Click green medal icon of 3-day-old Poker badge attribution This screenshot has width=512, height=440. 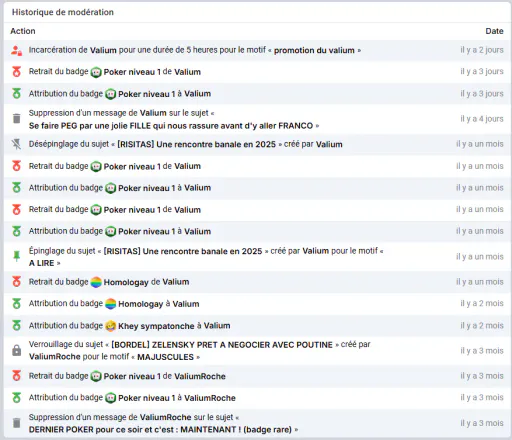(x=16, y=93)
